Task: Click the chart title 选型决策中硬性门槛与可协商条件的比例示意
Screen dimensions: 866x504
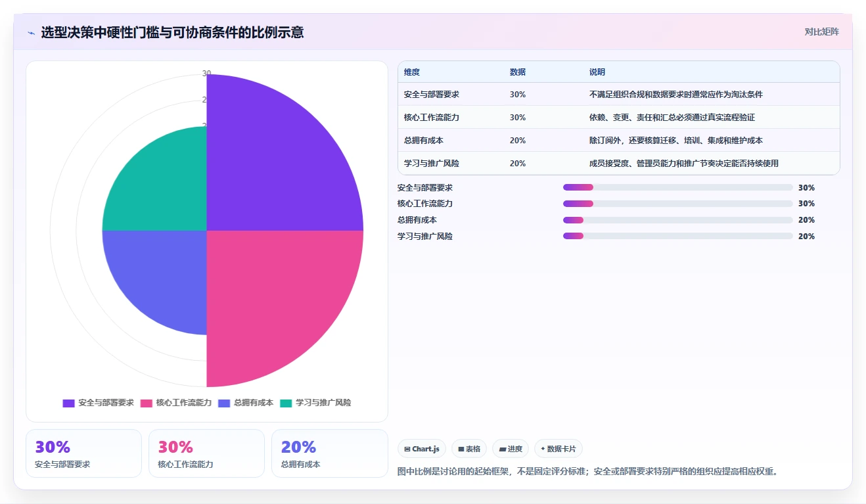Action: (172, 32)
